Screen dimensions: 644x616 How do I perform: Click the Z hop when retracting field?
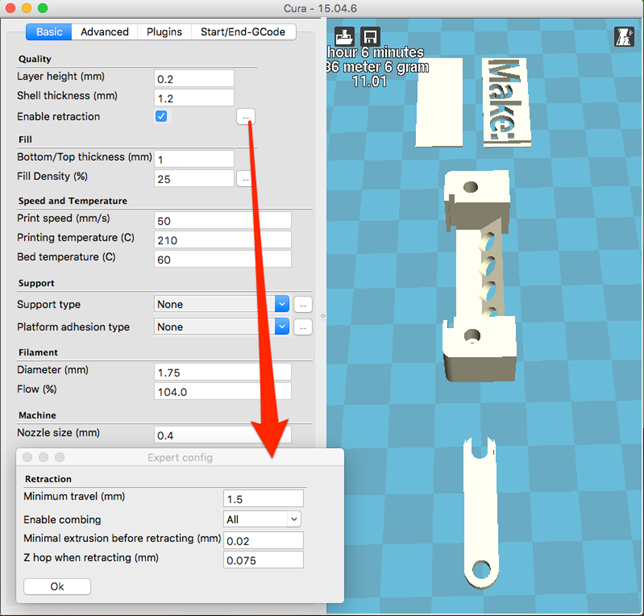[x=263, y=560]
